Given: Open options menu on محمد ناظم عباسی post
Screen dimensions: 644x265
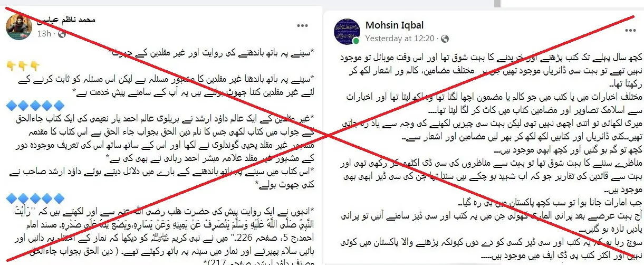Looking at the screenshot, I should (302, 25).
